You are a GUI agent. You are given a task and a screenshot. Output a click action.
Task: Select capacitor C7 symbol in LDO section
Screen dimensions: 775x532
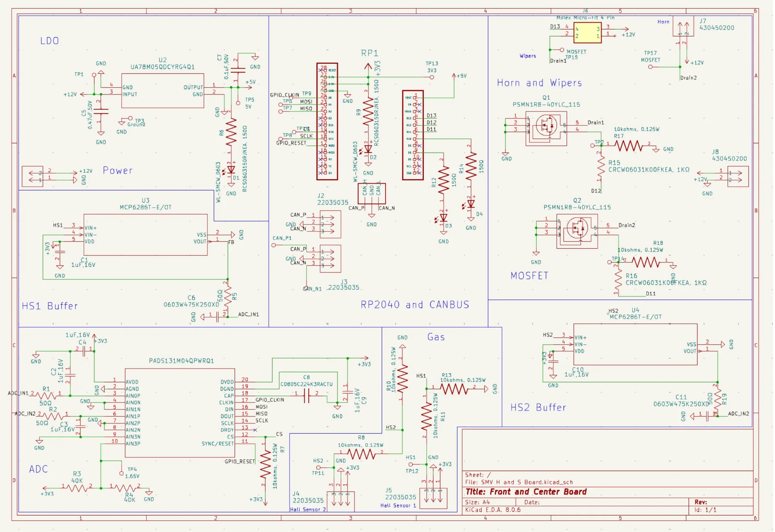click(238, 70)
